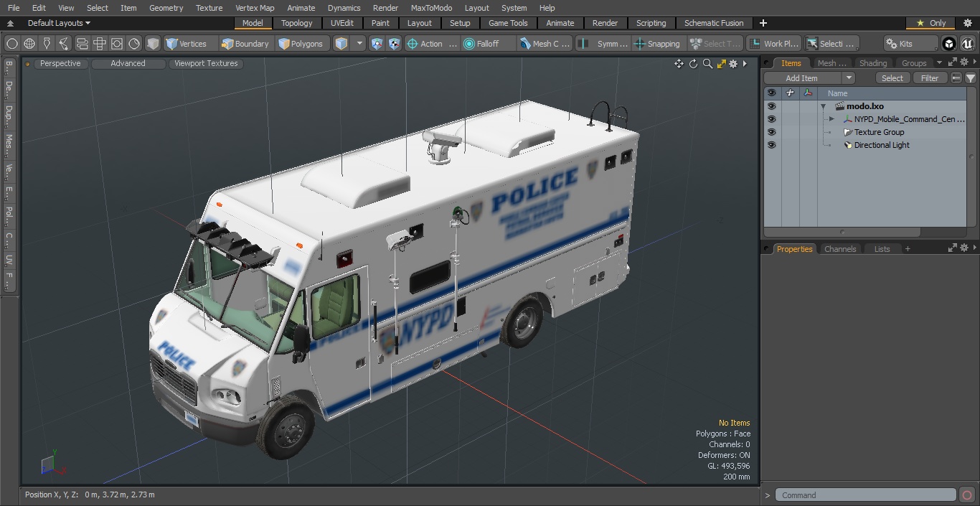Switch to Polygons selection mode
The width and height of the screenshot is (980, 506).
tap(301, 44)
